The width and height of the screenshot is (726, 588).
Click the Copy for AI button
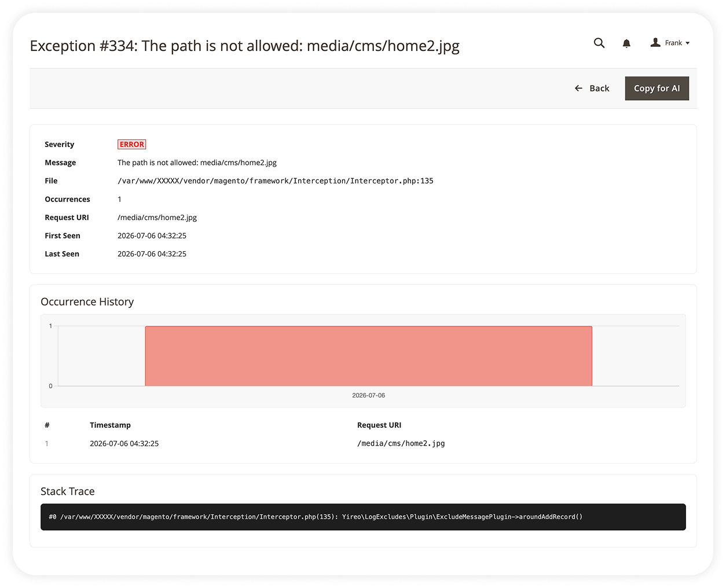(657, 89)
